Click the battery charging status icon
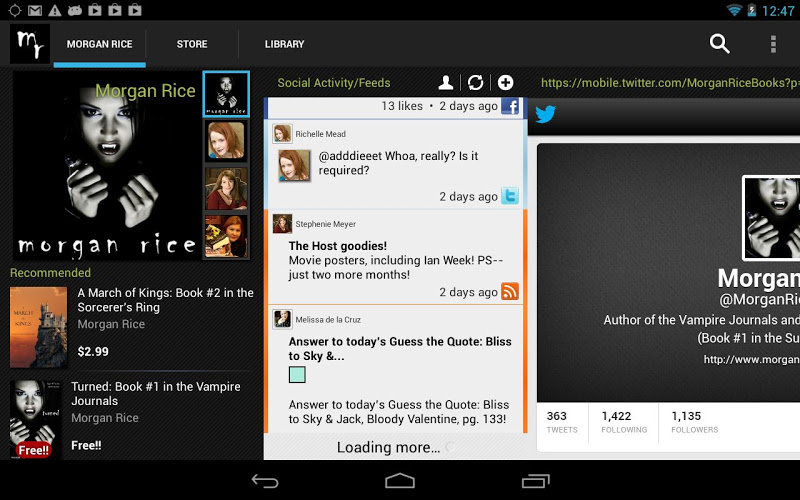The width and height of the screenshot is (800, 500). [x=752, y=10]
